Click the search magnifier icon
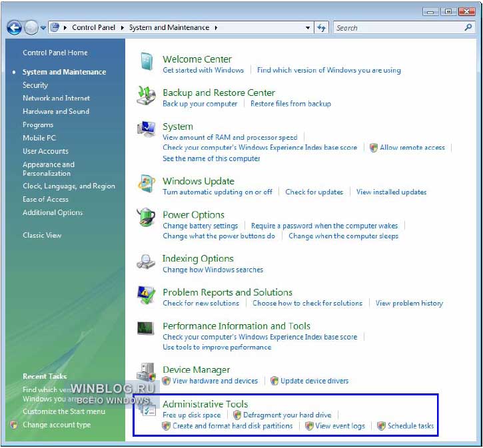Viewport: 483px width, 448px height. 468,27
